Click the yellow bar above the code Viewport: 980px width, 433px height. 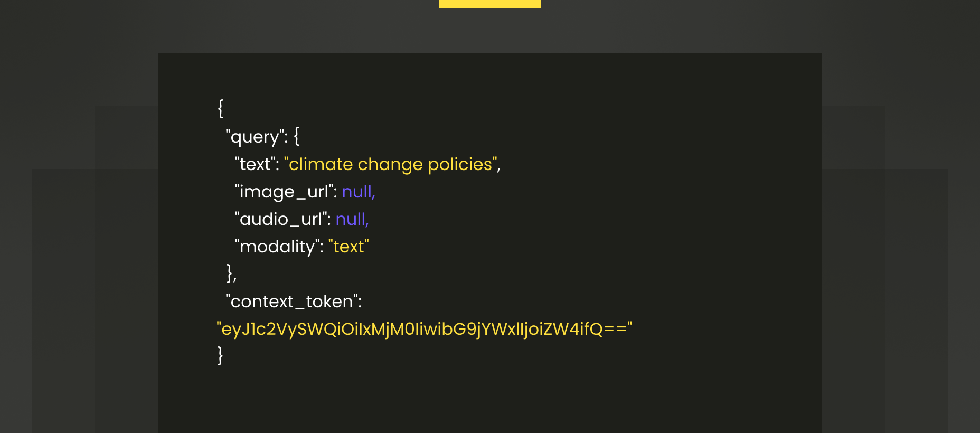[x=490, y=4]
